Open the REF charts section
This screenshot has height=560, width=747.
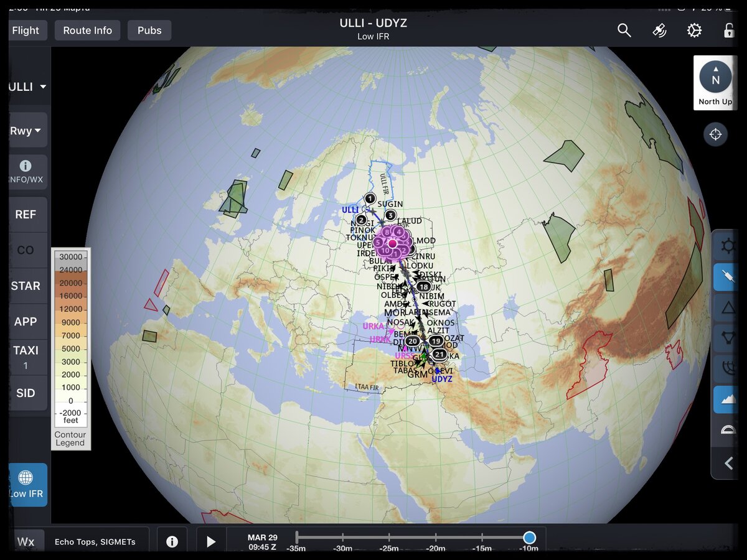click(26, 215)
